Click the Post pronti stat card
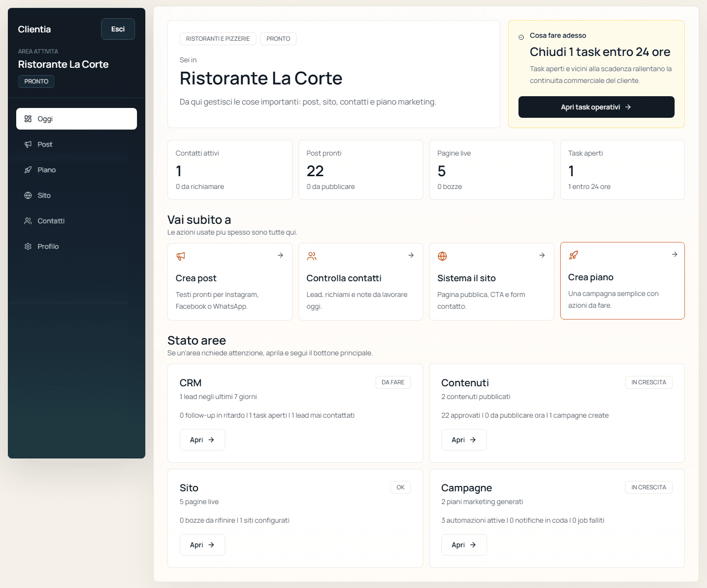The height and width of the screenshot is (588, 707). tap(361, 170)
